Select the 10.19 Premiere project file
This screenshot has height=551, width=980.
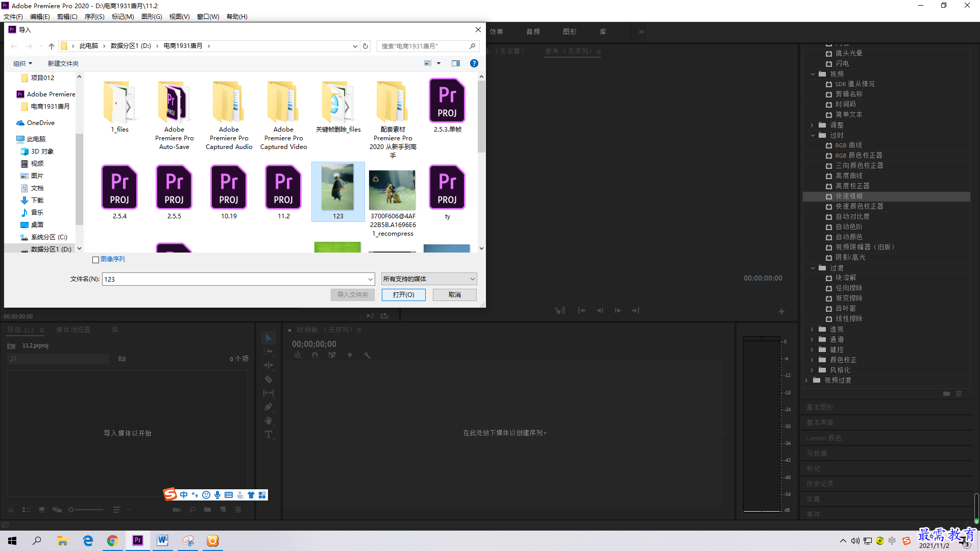coord(229,192)
